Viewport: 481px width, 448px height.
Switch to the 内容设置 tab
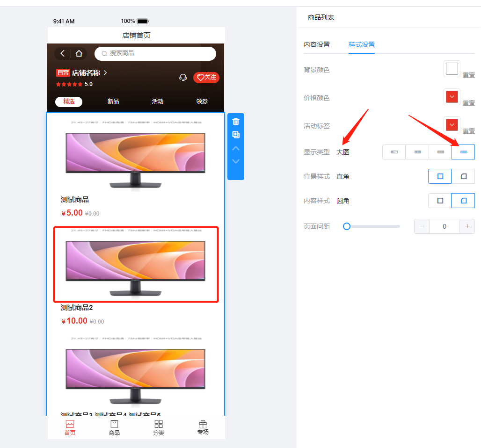[317, 44]
